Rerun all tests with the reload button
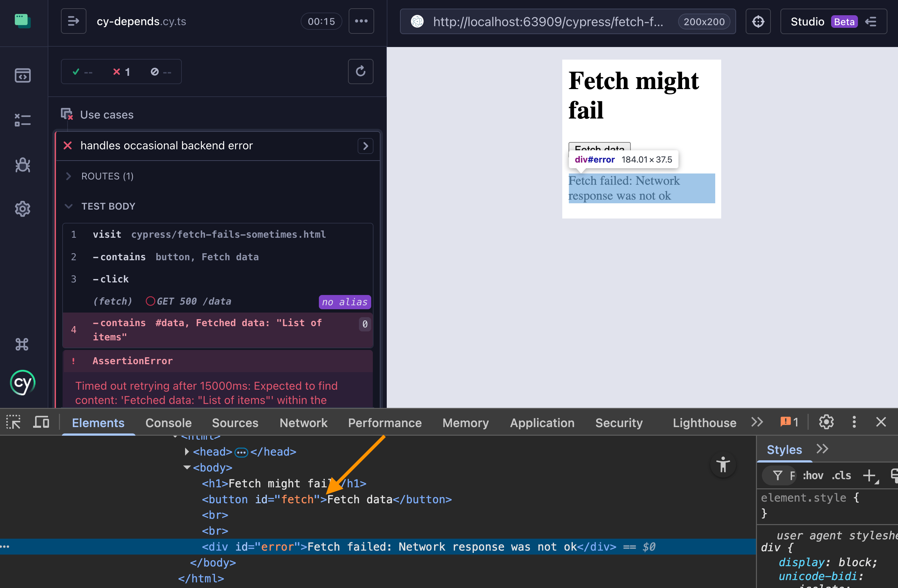 click(360, 71)
